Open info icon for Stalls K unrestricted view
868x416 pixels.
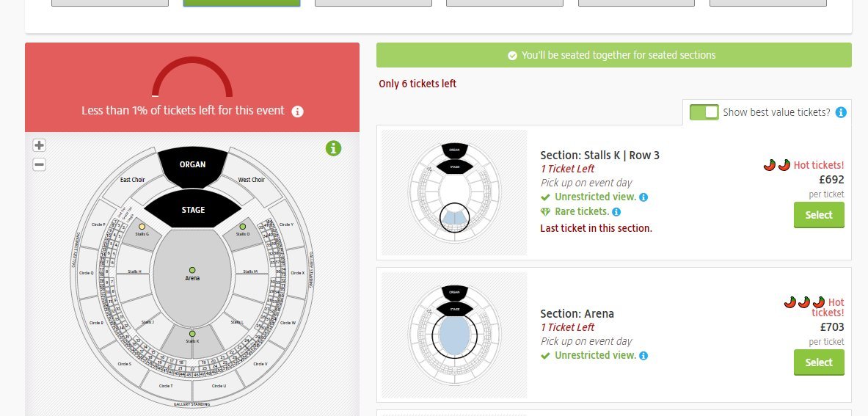[x=643, y=197]
